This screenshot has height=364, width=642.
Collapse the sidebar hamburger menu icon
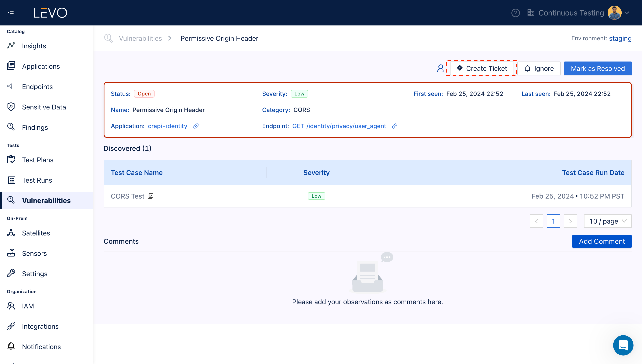pos(10,13)
